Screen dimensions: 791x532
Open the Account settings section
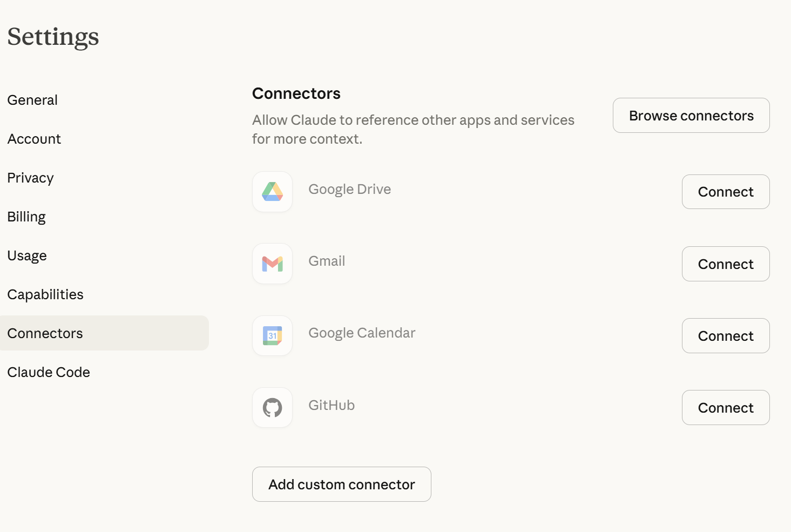tap(34, 139)
